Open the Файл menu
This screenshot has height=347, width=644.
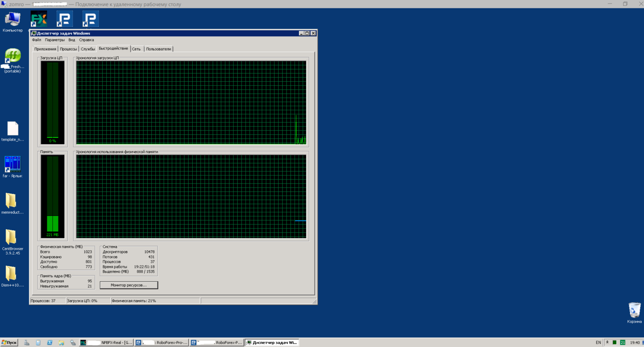(x=36, y=40)
